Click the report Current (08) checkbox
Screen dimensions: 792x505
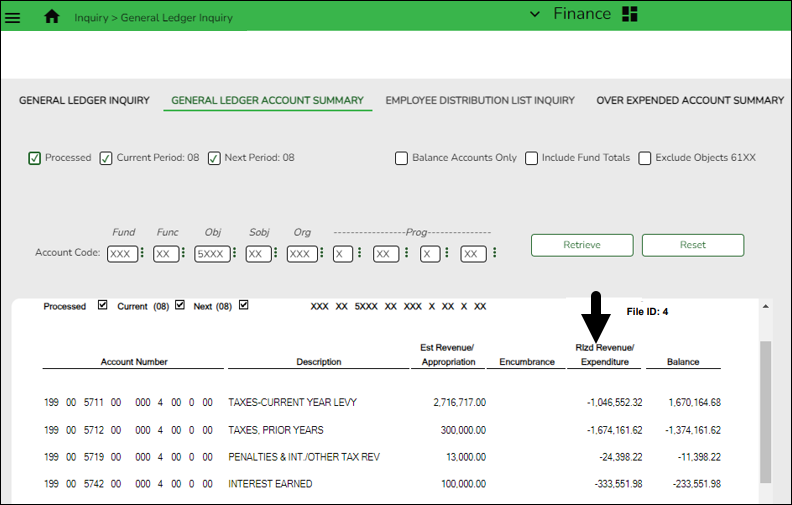180,305
